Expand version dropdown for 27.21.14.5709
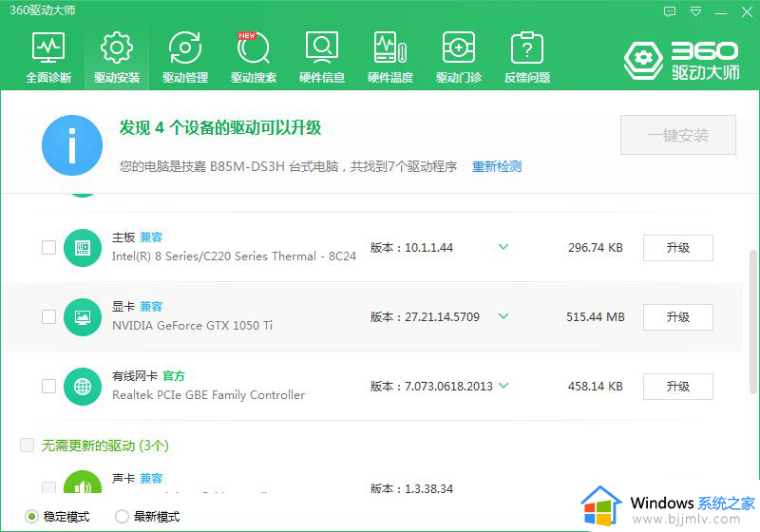 (x=503, y=316)
